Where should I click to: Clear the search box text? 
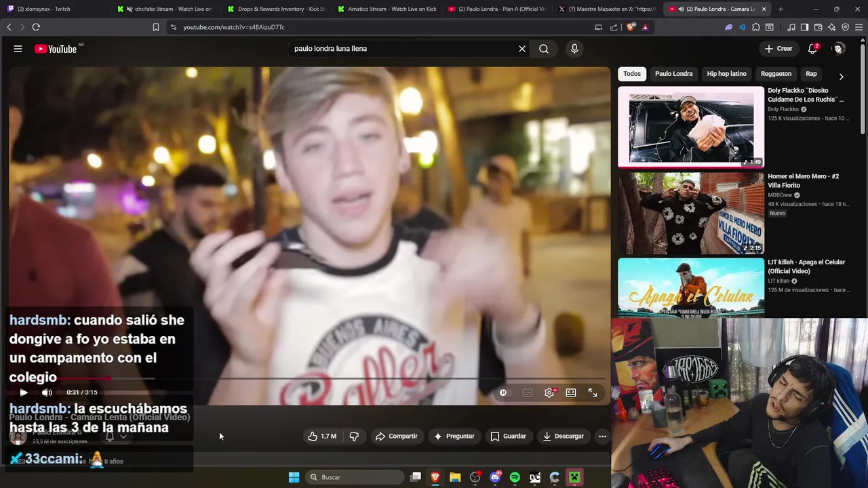522,49
